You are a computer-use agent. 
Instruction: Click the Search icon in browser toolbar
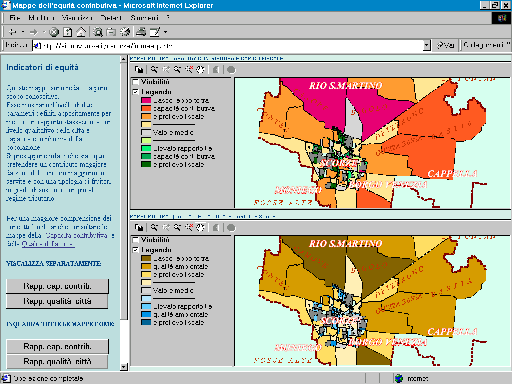pyautogui.click(x=98, y=32)
